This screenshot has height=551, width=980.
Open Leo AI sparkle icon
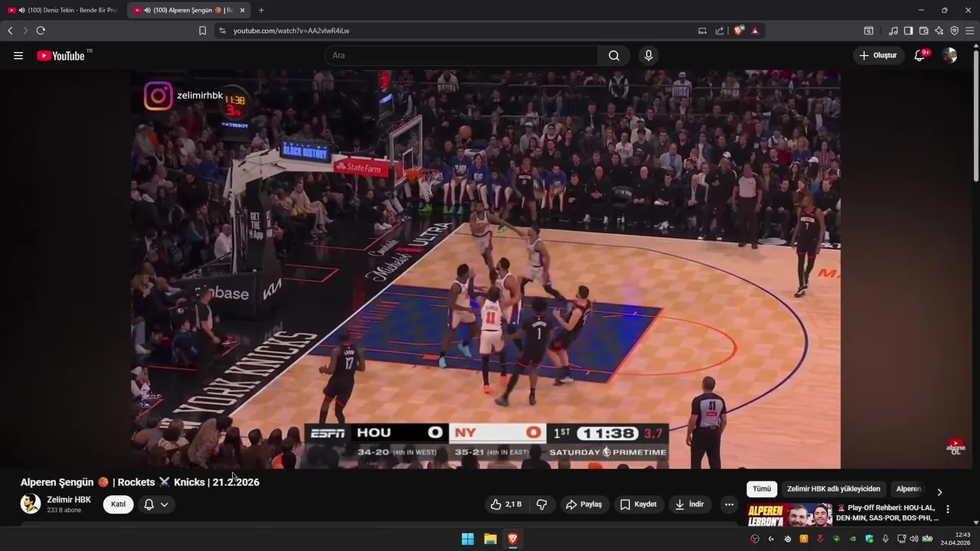click(x=939, y=31)
